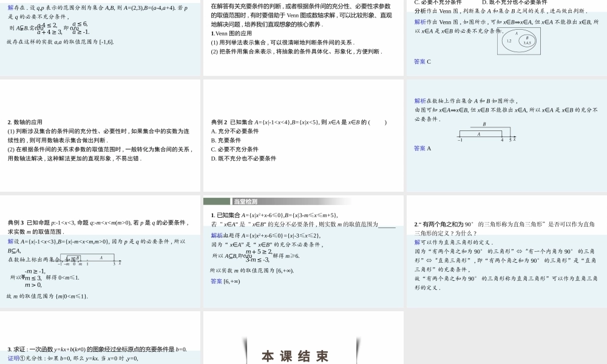Select the 典例2 multiple-choice question slide
Screen dimensions: 607x364
click(x=303, y=135)
